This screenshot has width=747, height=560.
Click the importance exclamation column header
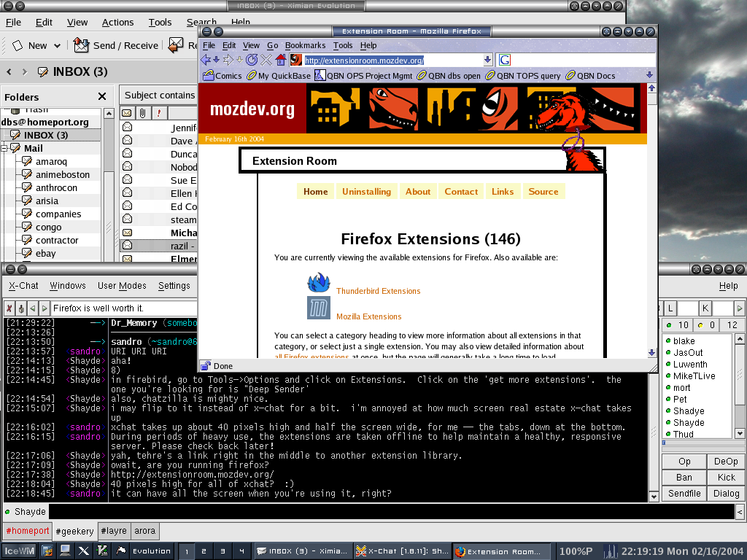[158, 113]
